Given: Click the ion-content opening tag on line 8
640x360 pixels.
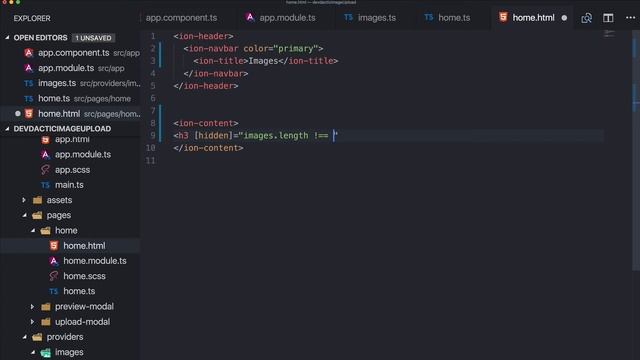Looking at the screenshot, I should coord(206,123).
